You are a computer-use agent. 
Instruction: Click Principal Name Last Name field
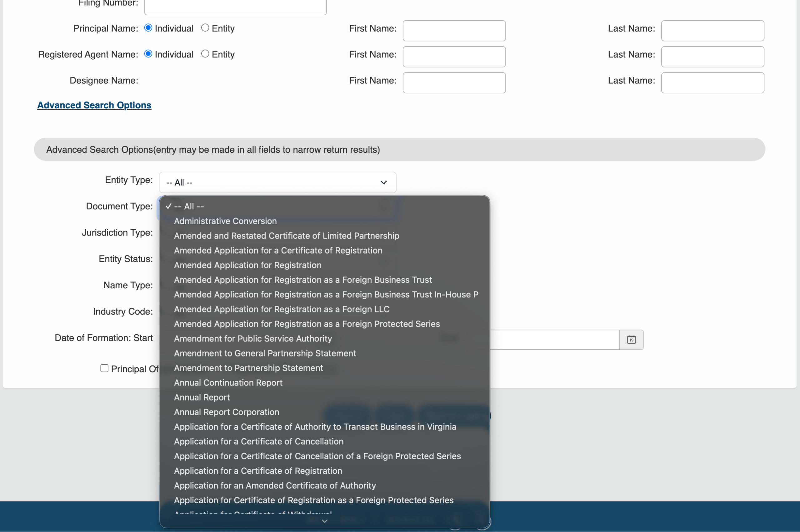(712, 31)
